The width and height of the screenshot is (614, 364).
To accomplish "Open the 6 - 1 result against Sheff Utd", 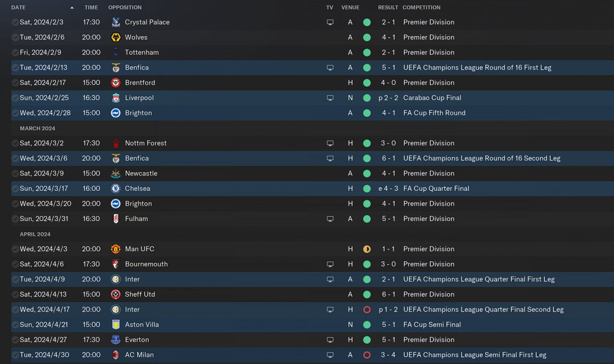I will (x=389, y=294).
